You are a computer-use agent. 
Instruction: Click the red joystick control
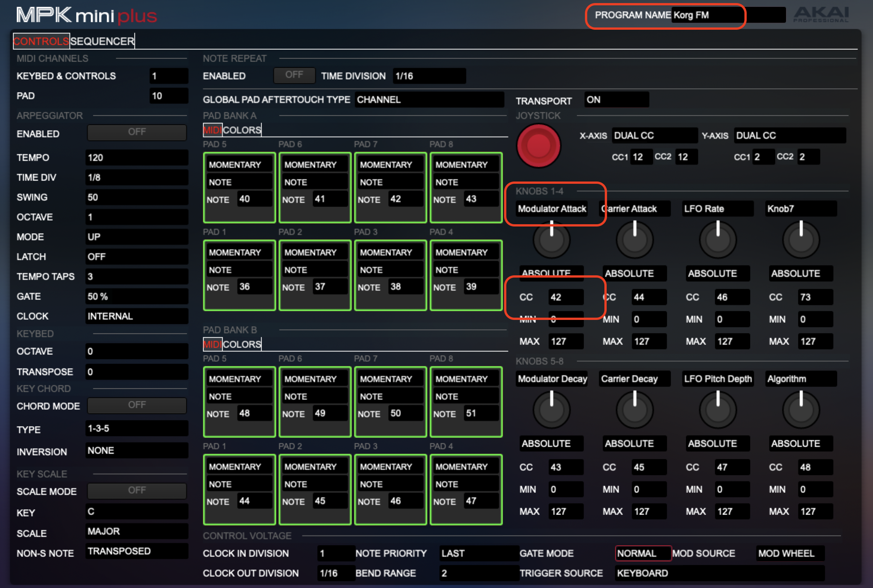[538, 145]
